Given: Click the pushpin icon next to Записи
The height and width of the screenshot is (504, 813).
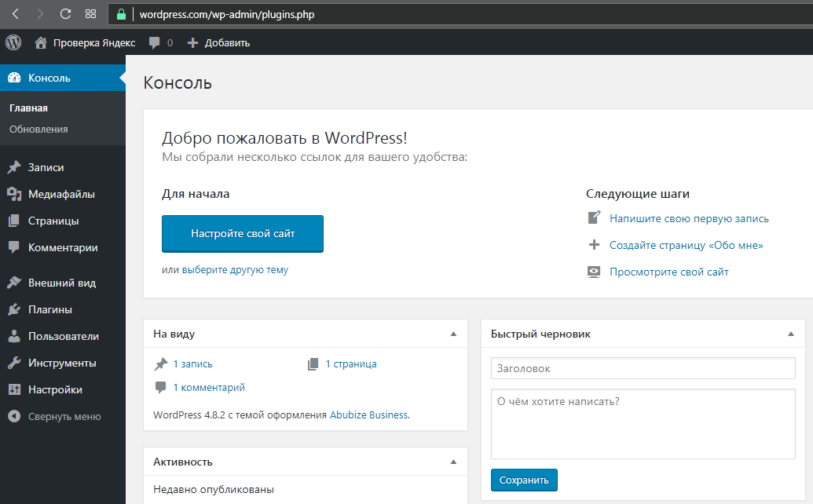Looking at the screenshot, I should coord(13,167).
